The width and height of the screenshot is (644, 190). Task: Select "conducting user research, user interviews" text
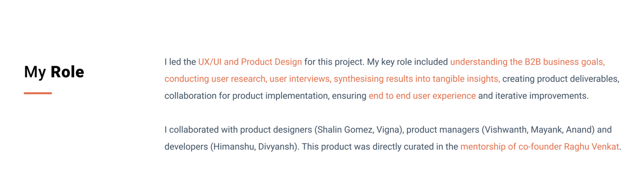pos(247,79)
